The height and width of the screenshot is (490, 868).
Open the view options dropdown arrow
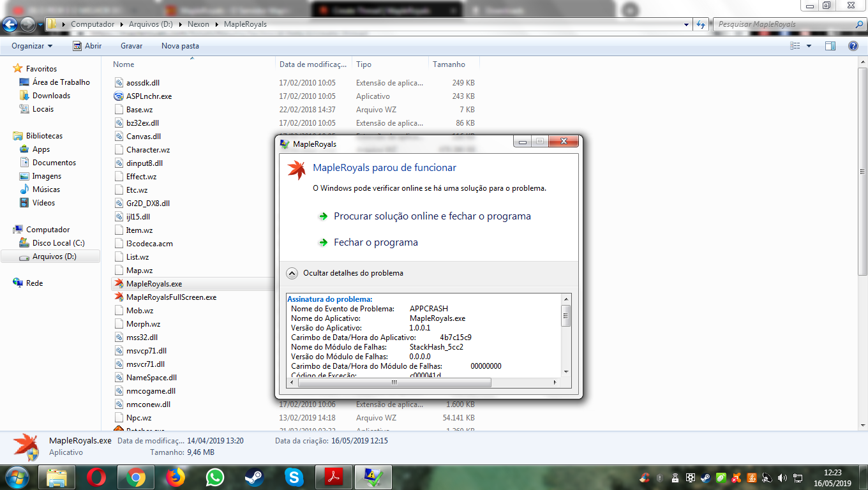click(809, 46)
